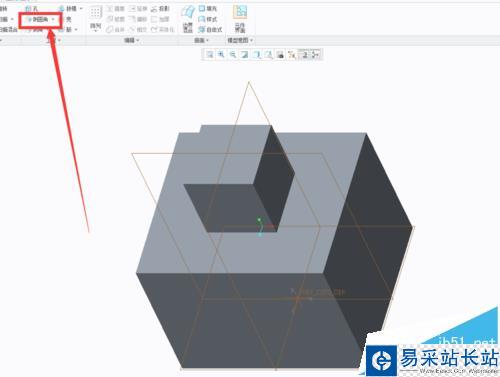The width and height of the screenshot is (500, 377).
Task: Choose the 孔 (Hole) tool
Action: [x=32, y=8]
